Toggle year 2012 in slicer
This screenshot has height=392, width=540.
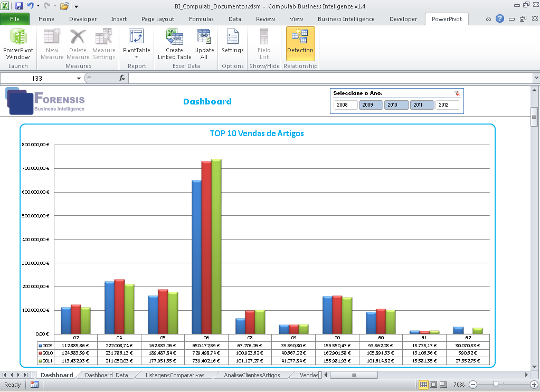447,105
